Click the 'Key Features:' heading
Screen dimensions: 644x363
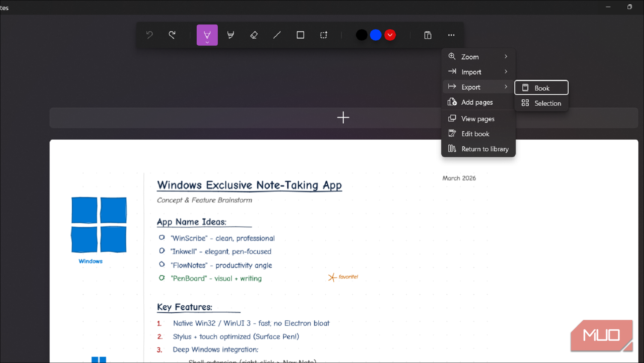pyautogui.click(x=185, y=307)
